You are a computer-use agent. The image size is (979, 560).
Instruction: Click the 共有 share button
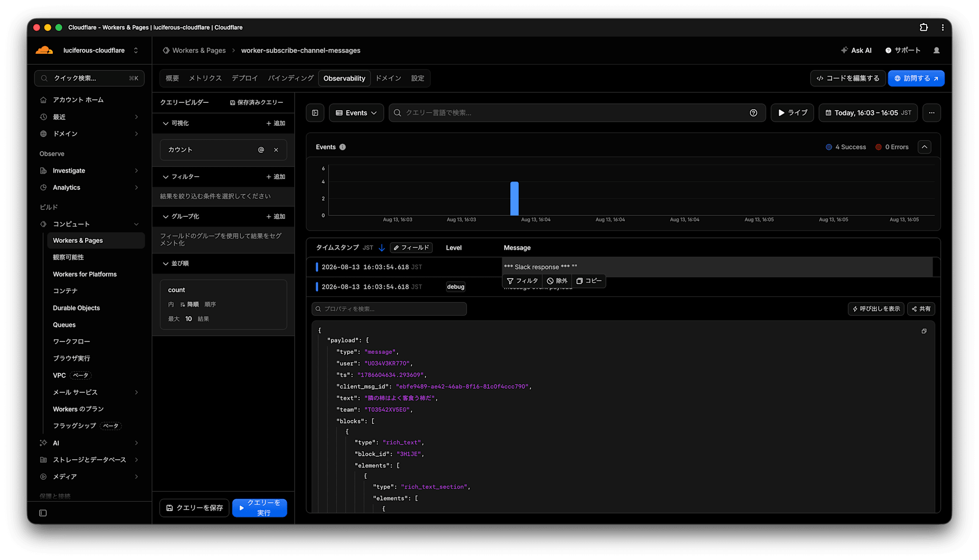[921, 309]
